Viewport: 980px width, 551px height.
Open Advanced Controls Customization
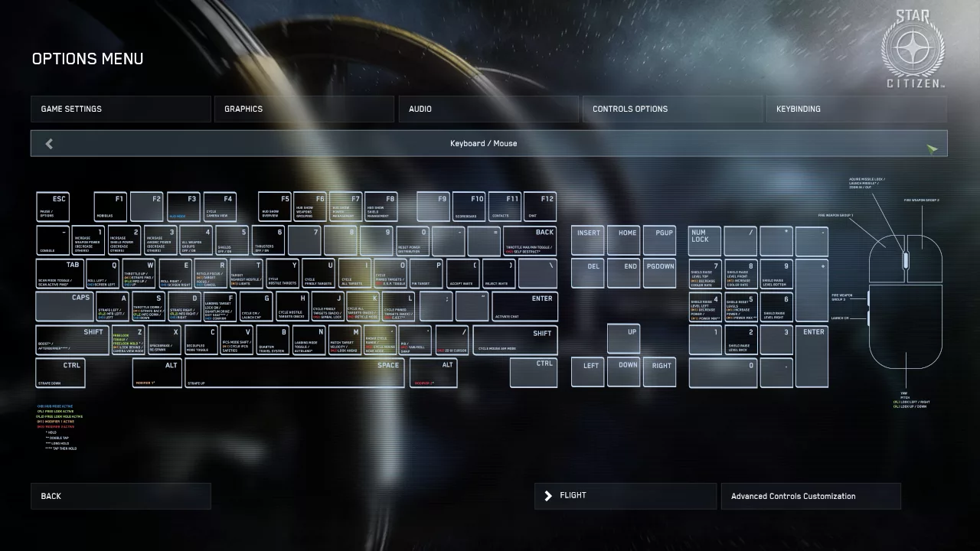[x=811, y=496]
